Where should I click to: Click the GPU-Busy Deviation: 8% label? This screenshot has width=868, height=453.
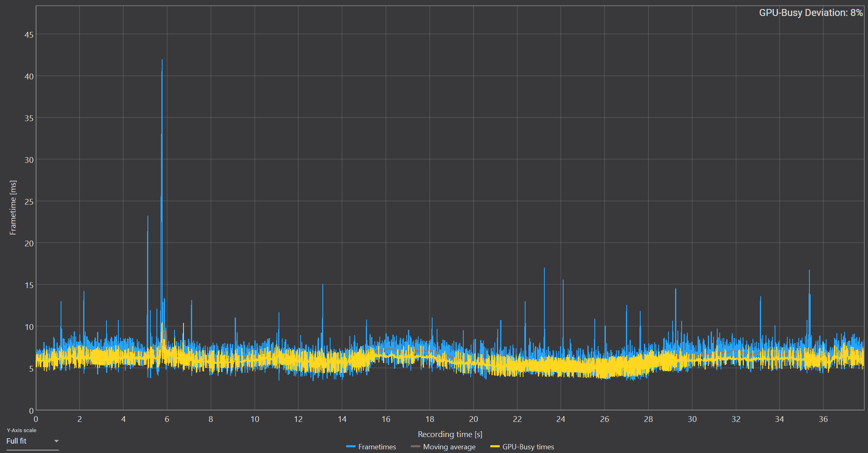point(811,13)
